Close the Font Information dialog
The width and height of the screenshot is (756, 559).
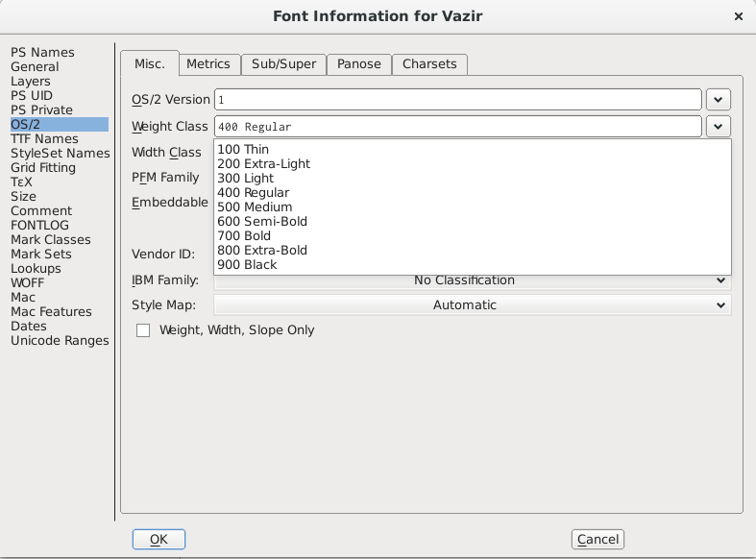point(738,16)
